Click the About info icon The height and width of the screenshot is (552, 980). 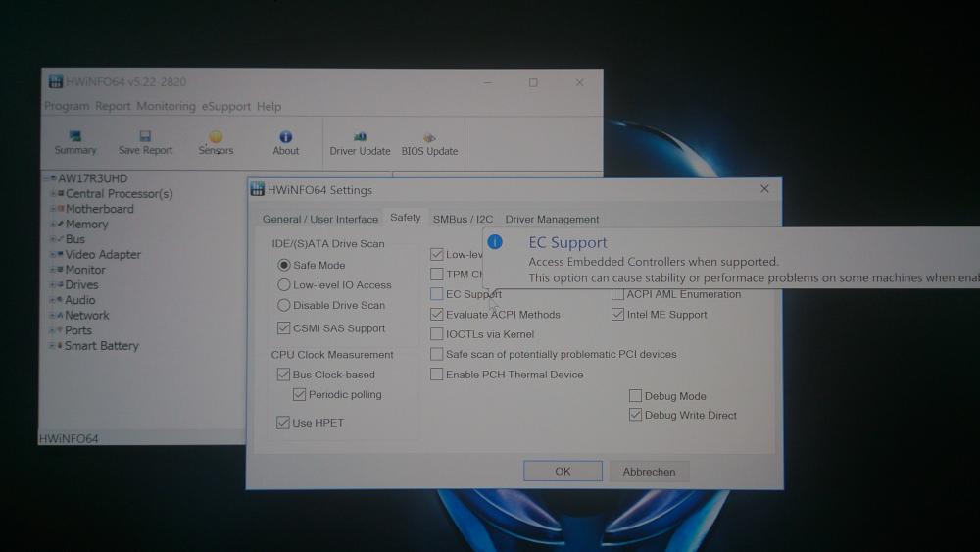(286, 138)
